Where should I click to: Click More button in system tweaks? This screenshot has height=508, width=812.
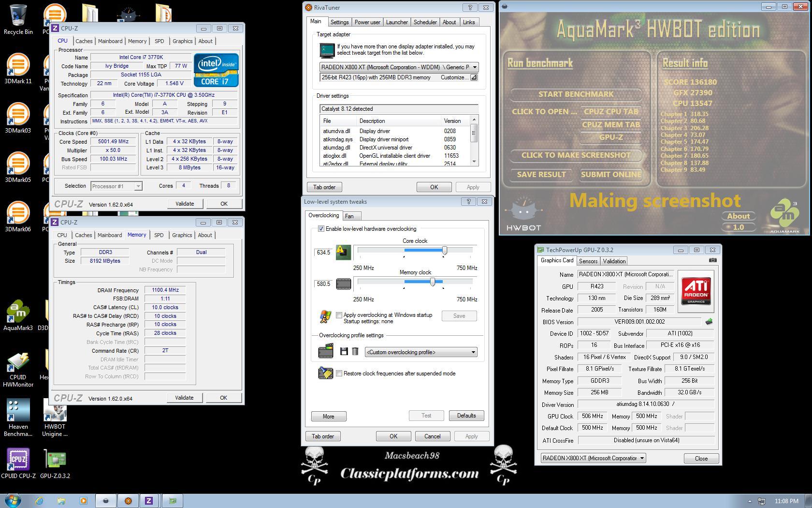point(329,417)
